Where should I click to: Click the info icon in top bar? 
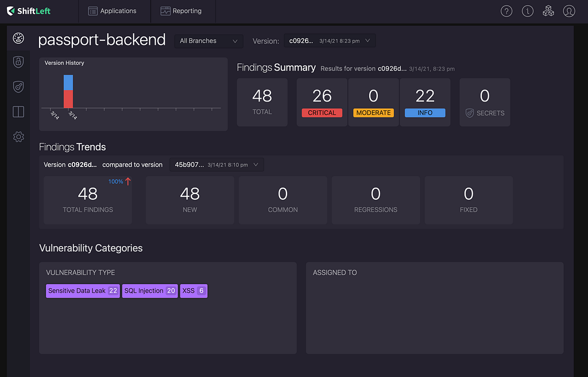point(527,11)
